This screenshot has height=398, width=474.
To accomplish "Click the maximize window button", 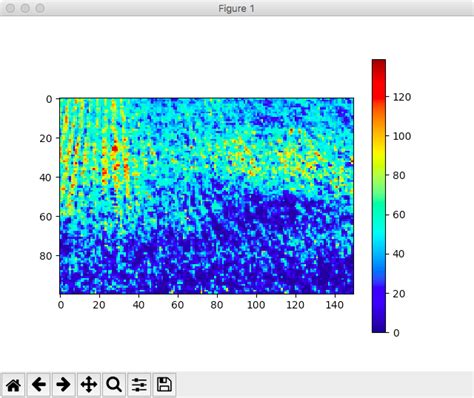I will 40,8.
